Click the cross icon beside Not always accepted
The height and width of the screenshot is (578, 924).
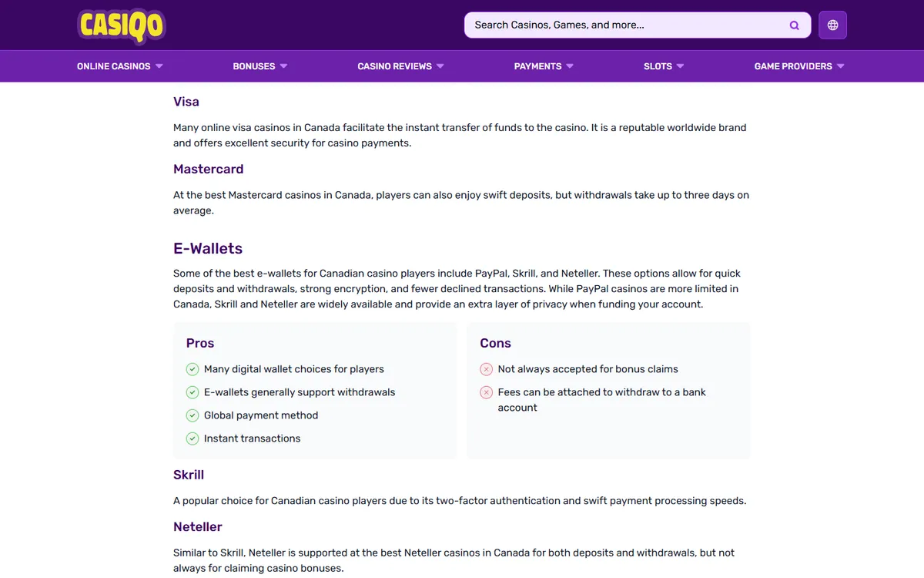click(x=487, y=369)
